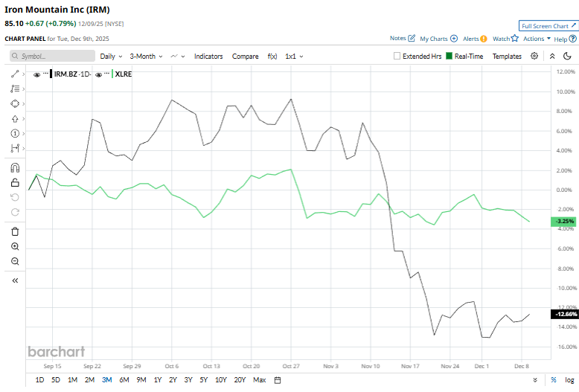Open the Indicators menu
The width and height of the screenshot is (579, 392).
208,57
